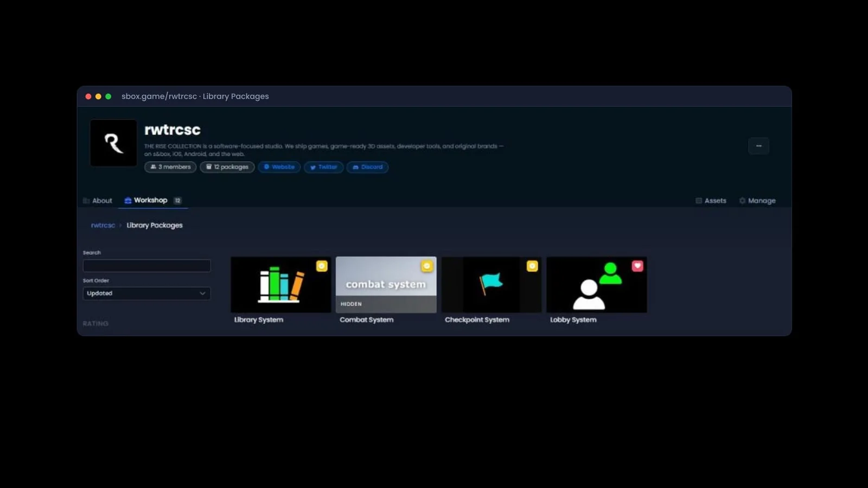Image resolution: width=868 pixels, height=488 pixels.
Task: Click the Library System title text
Action: pyautogui.click(x=259, y=319)
